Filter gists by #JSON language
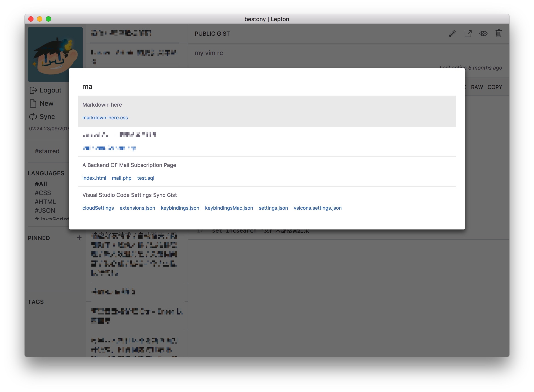The height and width of the screenshot is (392, 534). (45, 211)
